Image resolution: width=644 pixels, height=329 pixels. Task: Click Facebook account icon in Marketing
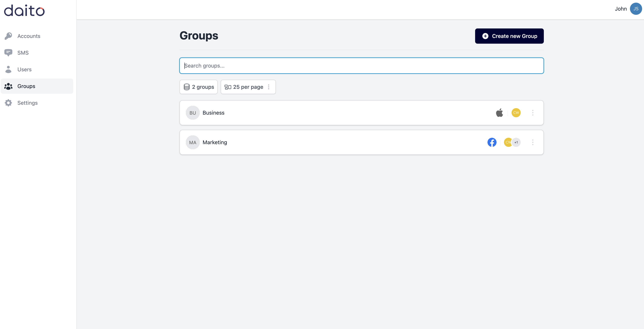[x=492, y=142]
